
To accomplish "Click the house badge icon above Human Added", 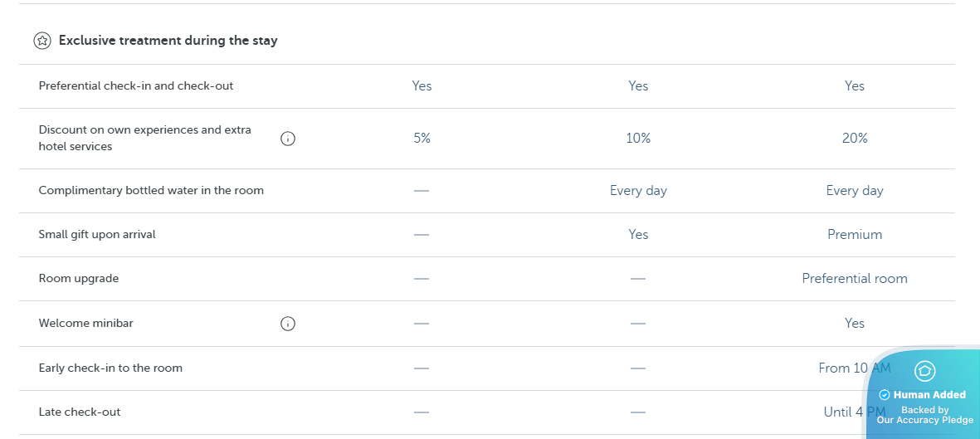I will tap(924, 371).
